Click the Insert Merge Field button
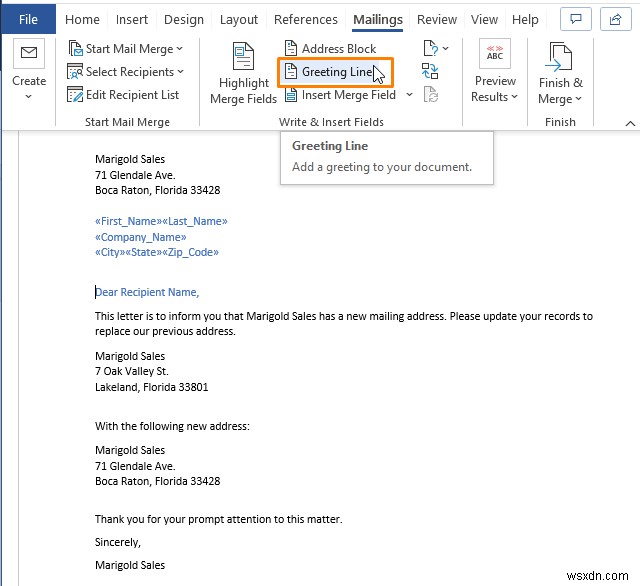This screenshot has width=640, height=586. (x=341, y=95)
